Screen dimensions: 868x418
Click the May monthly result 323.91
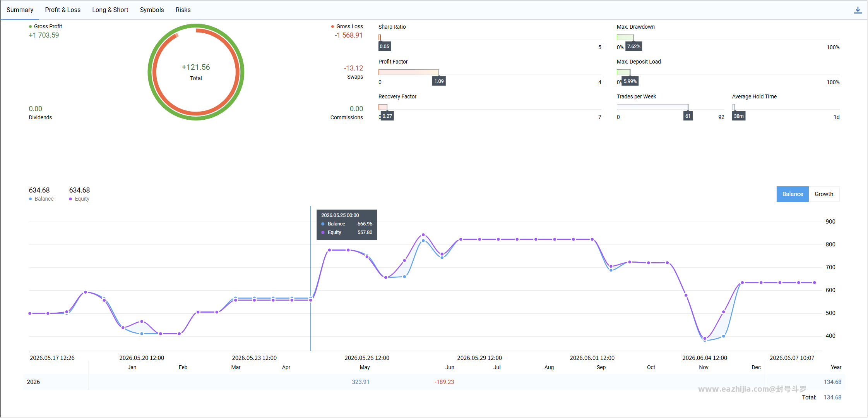pos(361,382)
